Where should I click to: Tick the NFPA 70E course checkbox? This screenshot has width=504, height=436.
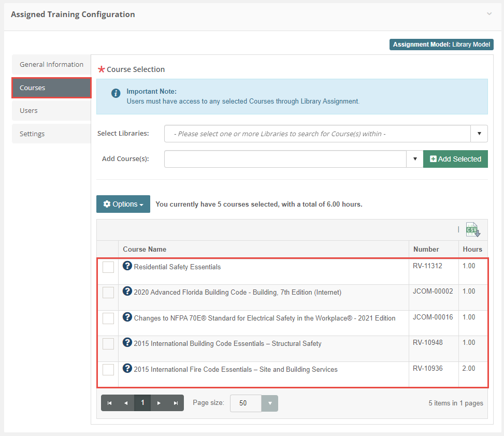pyautogui.click(x=108, y=318)
